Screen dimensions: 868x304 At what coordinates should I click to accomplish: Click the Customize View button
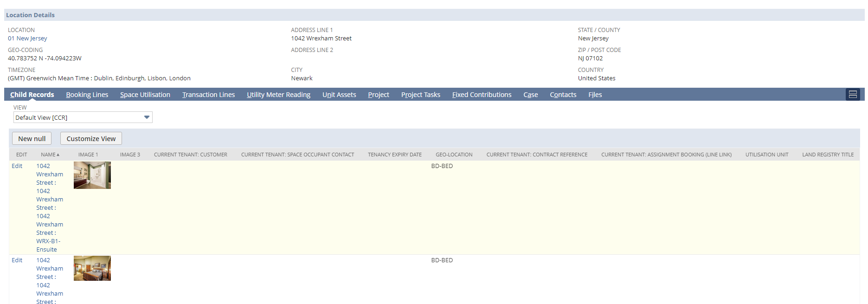click(91, 138)
